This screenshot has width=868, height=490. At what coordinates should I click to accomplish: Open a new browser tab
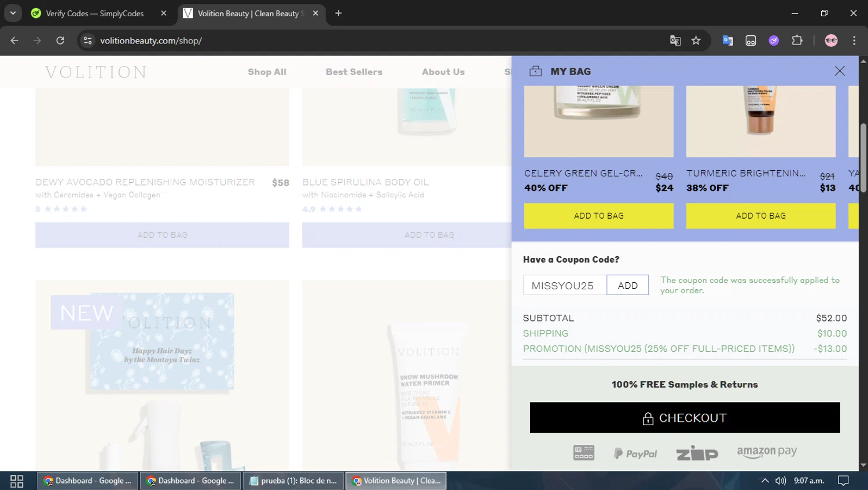[x=339, y=13]
